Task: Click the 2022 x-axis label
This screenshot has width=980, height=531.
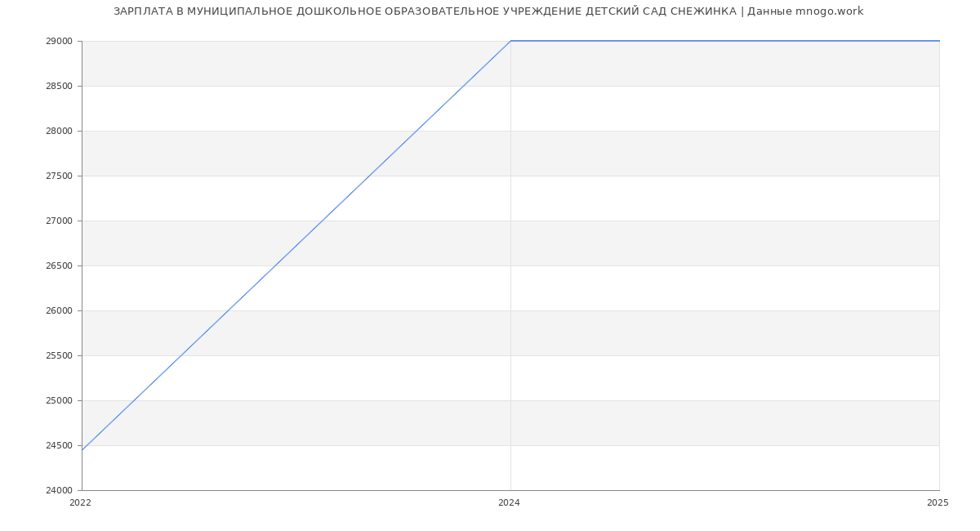Action: pyautogui.click(x=80, y=503)
